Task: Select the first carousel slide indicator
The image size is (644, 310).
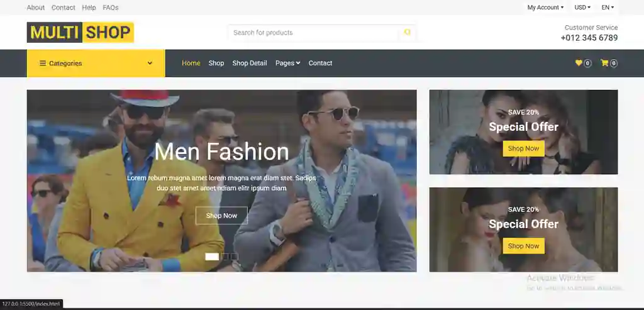Action: [212, 257]
